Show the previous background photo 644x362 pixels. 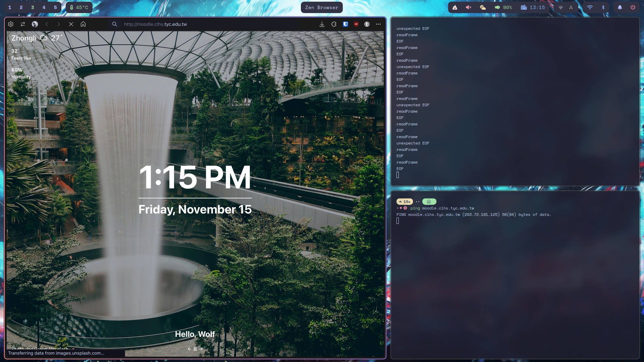tap(189, 349)
